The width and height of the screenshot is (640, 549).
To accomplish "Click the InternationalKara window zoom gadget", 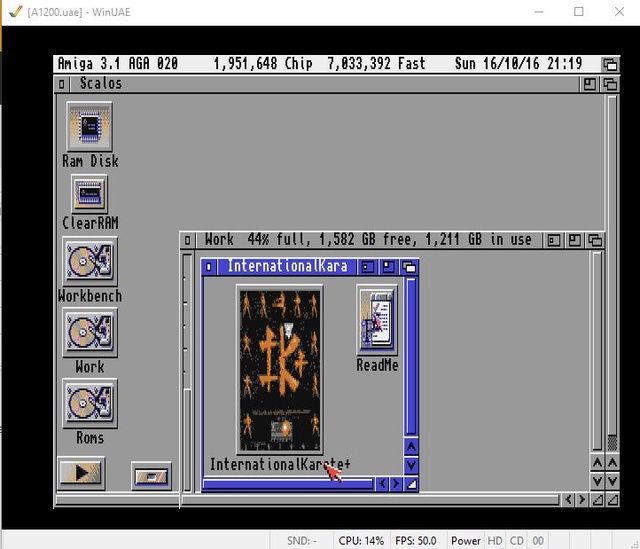I will (x=388, y=267).
